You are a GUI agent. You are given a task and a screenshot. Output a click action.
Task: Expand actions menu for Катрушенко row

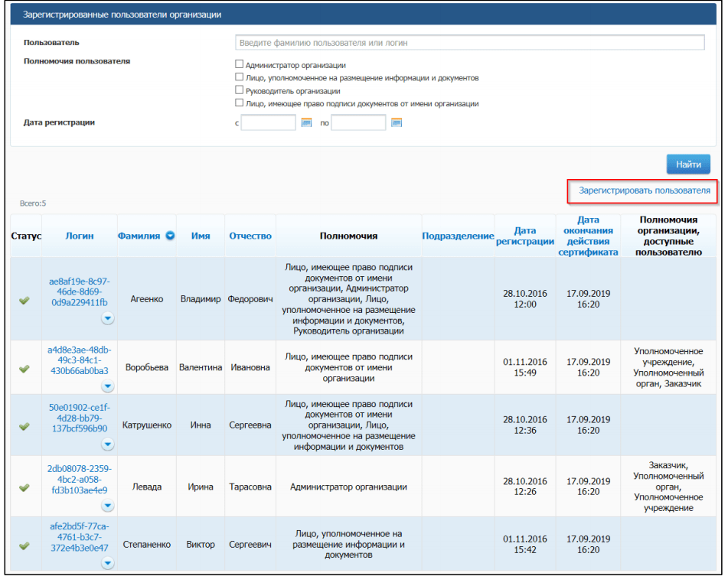click(108, 444)
